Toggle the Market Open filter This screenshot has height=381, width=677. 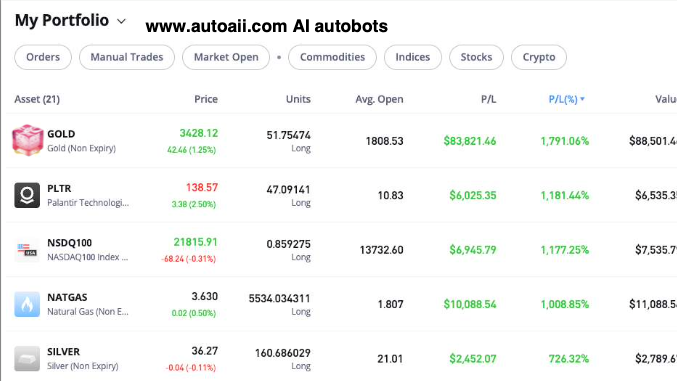click(226, 57)
